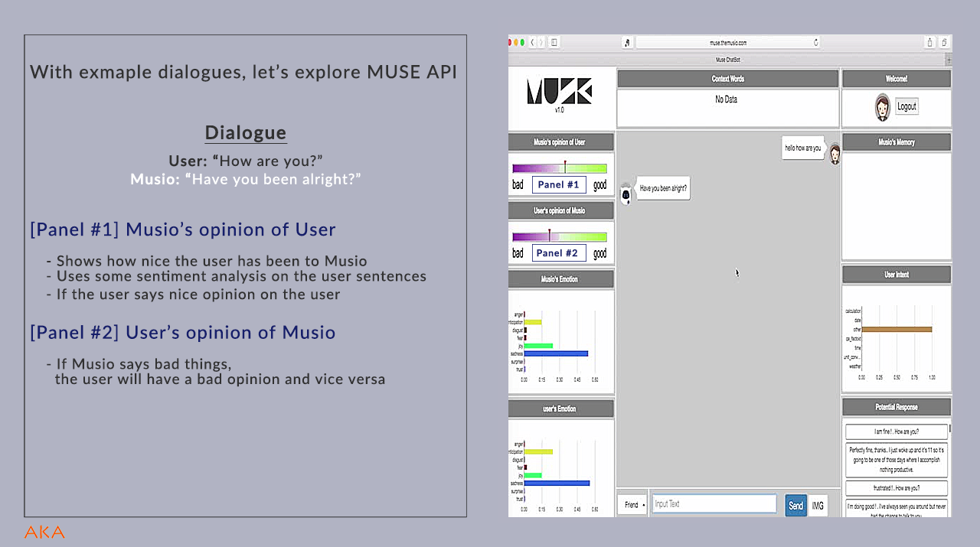Focus the Input Text field
Image resolution: width=980 pixels, height=547 pixels.
coord(714,503)
